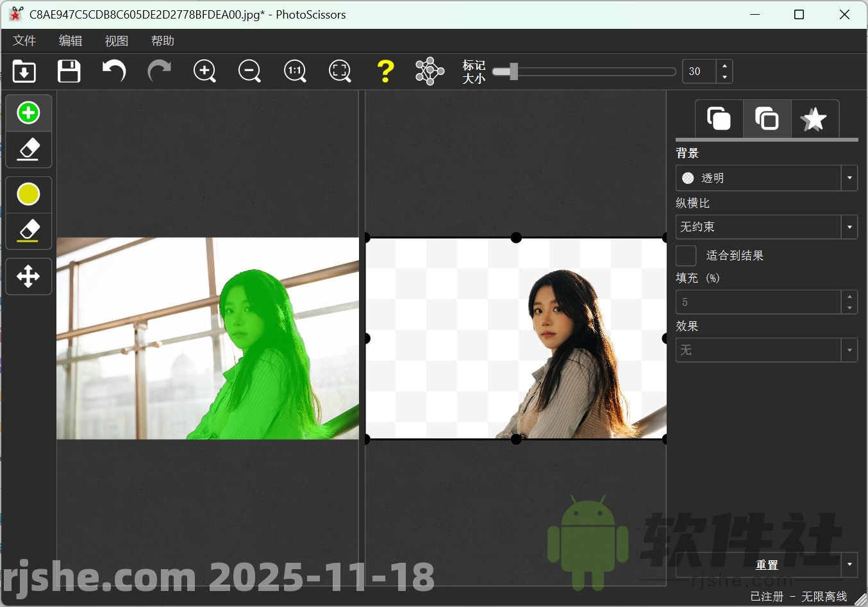Fit image to window using the fit icon

click(x=340, y=71)
